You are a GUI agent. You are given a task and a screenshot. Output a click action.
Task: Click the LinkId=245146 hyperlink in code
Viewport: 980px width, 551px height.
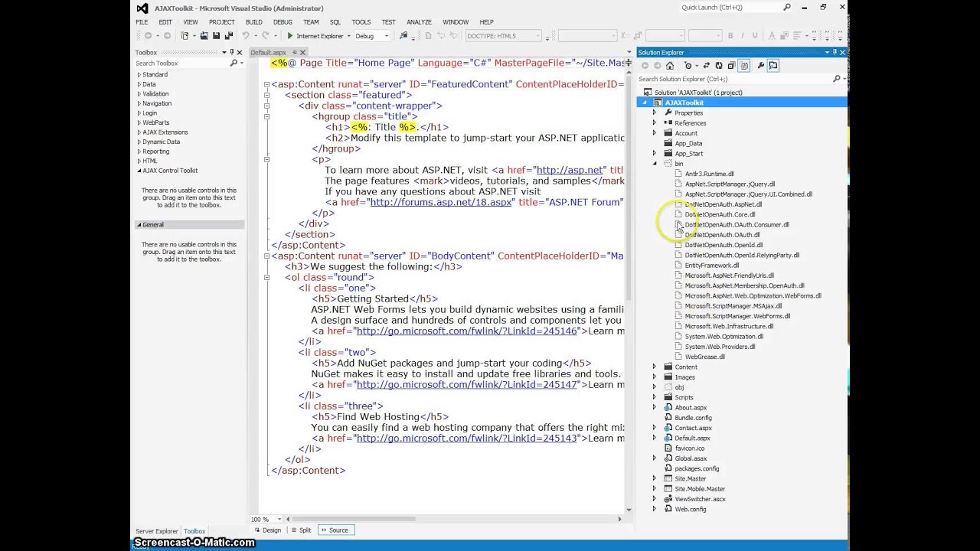tap(466, 331)
